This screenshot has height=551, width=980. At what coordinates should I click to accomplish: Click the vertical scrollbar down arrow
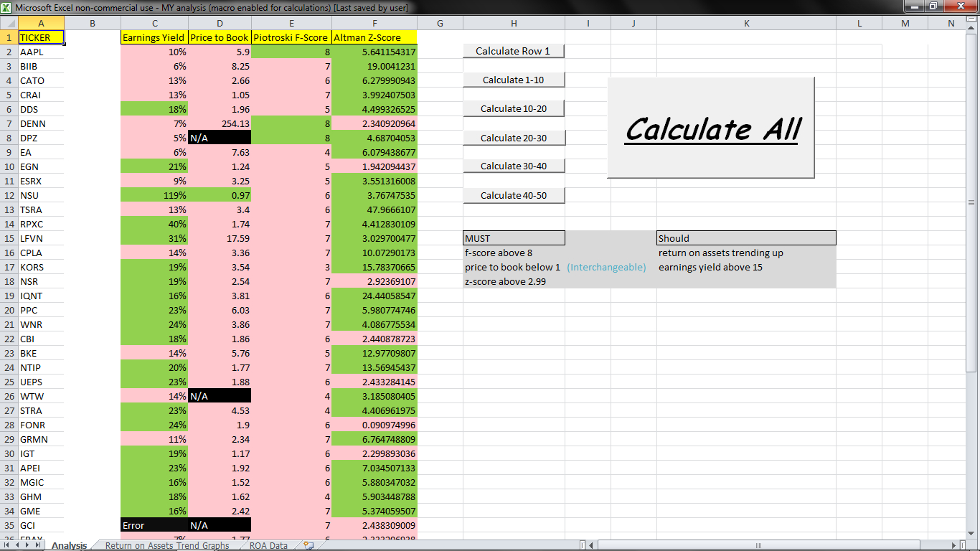point(972,534)
